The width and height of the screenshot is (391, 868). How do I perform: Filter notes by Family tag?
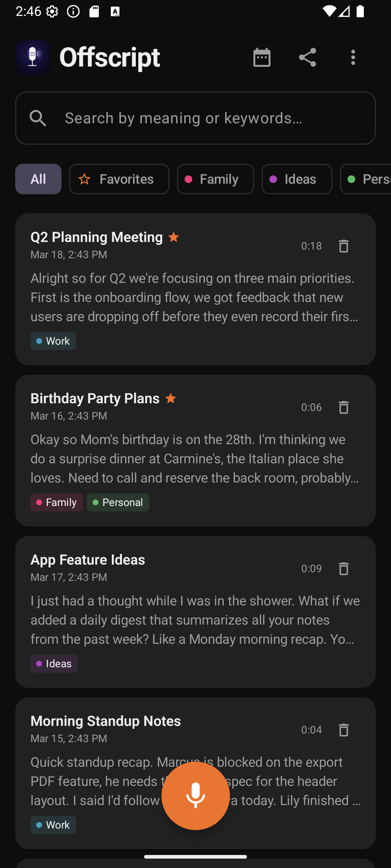215,179
